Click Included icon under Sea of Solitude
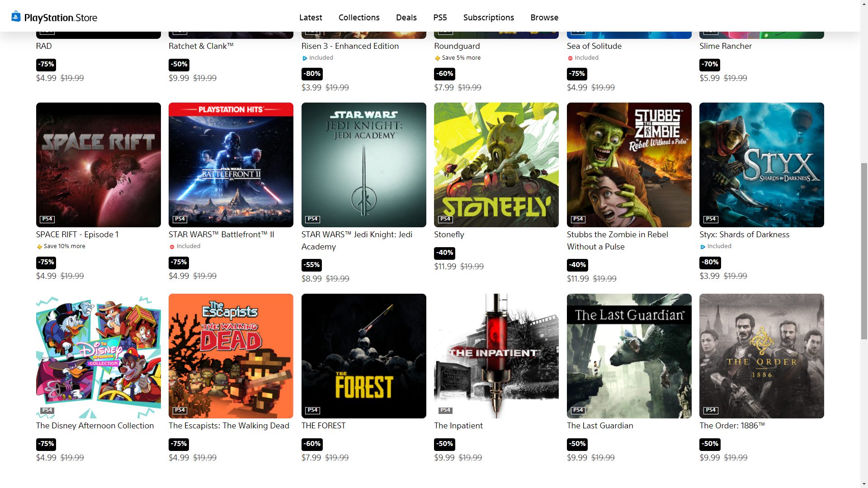The height and width of the screenshot is (488, 868). 570,58
